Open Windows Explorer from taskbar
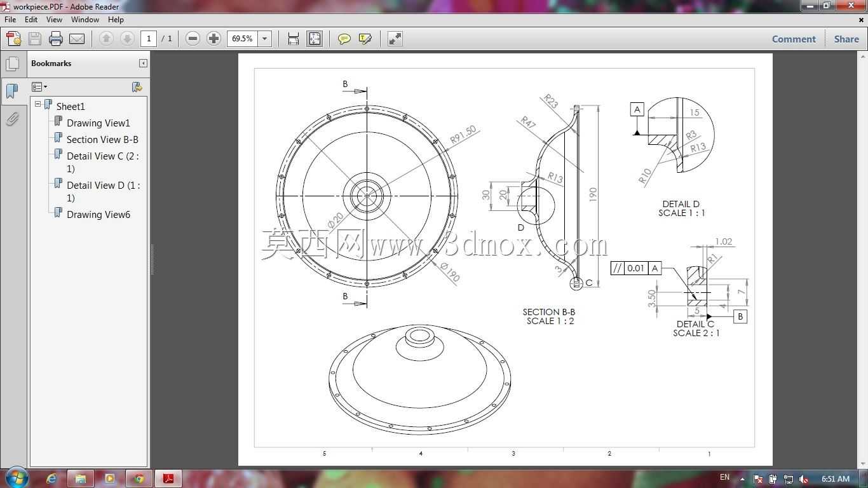Screen dimensions: 868x488 tap(81, 478)
